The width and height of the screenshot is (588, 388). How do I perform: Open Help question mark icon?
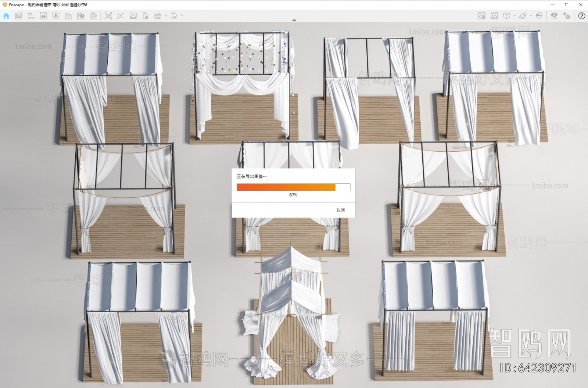pyautogui.click(x=581, y=16)
